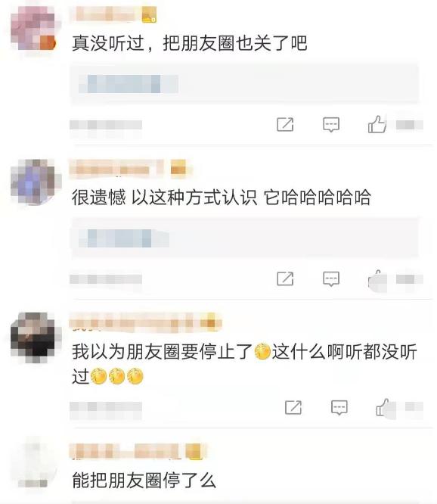
Task: Like the comment '真没听过，把朋友圈也关了吧'
Action: pos(377,124)
